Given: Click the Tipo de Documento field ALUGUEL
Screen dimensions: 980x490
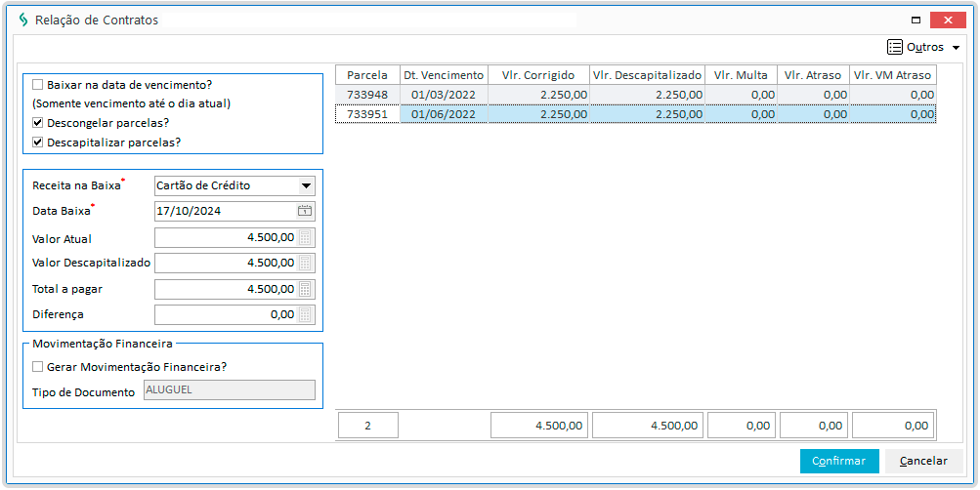Looking at the screenshot, I should point(230,390).
